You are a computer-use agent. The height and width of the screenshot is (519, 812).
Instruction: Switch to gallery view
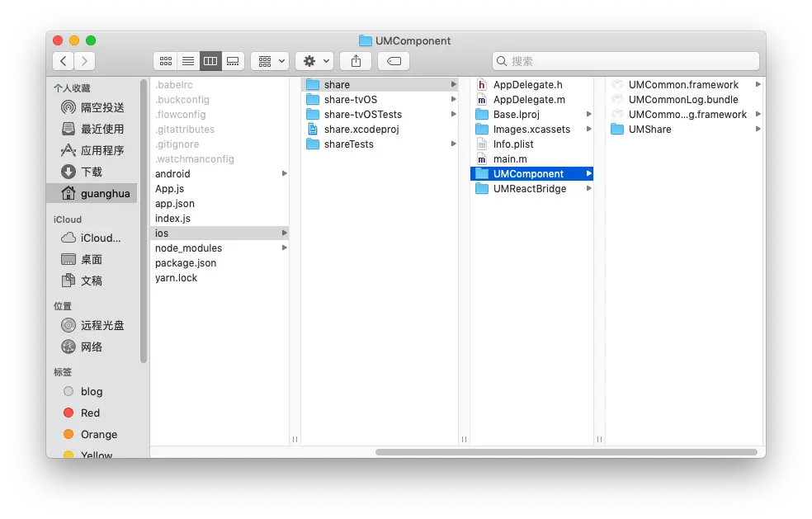[233, 61]
